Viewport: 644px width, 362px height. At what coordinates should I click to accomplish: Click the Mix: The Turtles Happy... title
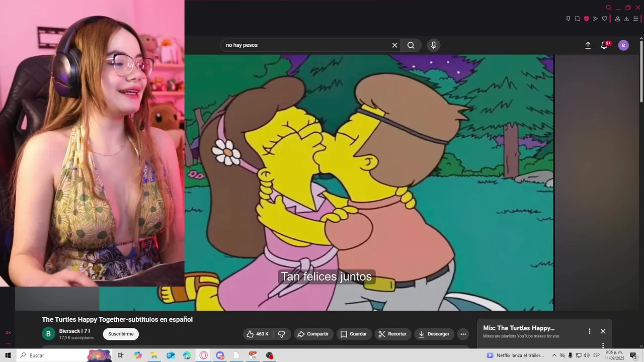(519, 328)
